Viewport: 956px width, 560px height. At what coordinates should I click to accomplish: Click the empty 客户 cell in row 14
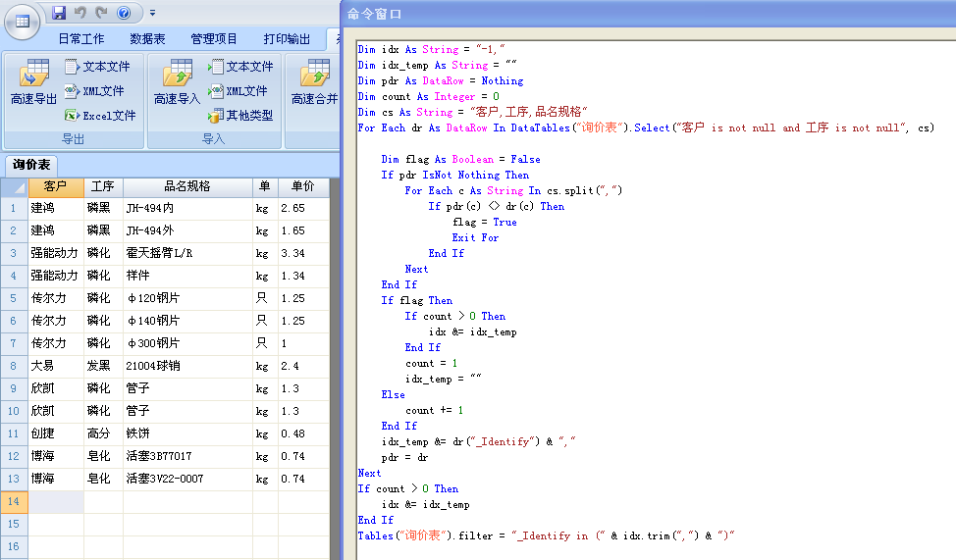[56, 501]
